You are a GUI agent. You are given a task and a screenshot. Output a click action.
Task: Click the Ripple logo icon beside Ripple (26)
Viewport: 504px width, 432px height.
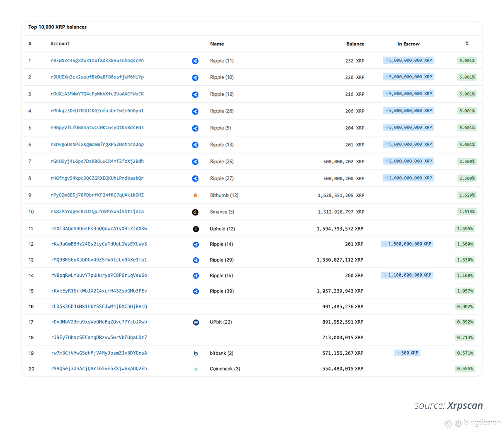pos(195,161)
